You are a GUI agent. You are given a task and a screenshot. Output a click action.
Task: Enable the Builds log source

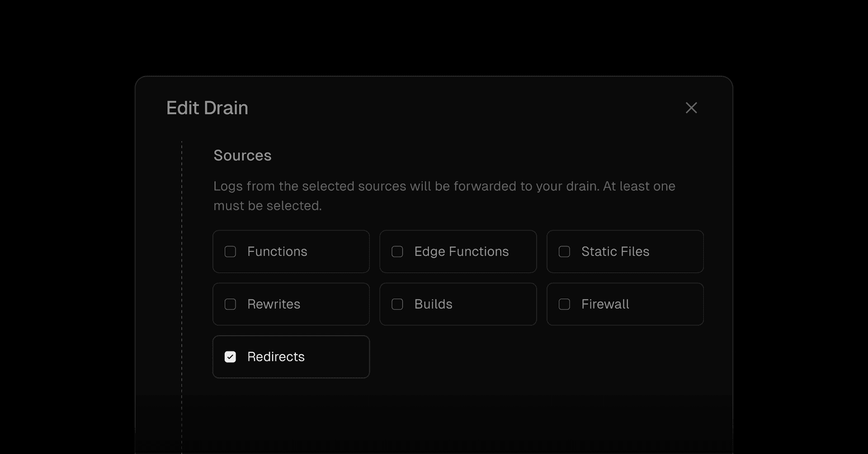point(397,304)
